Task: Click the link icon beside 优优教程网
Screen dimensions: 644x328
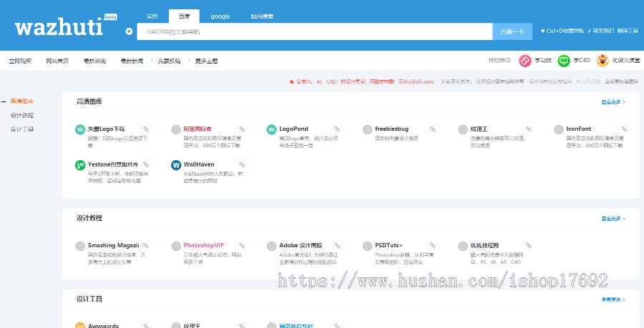Action: 529,245
